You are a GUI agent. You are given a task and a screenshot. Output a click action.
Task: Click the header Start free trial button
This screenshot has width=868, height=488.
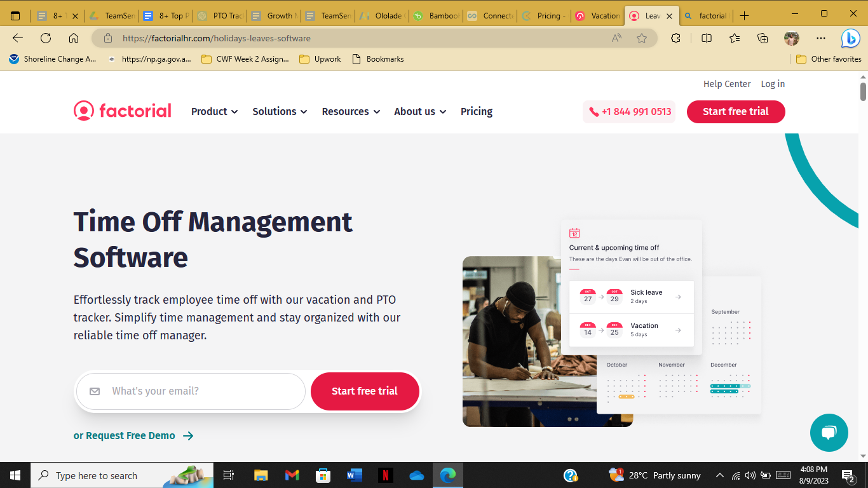[x=736, y=112]
